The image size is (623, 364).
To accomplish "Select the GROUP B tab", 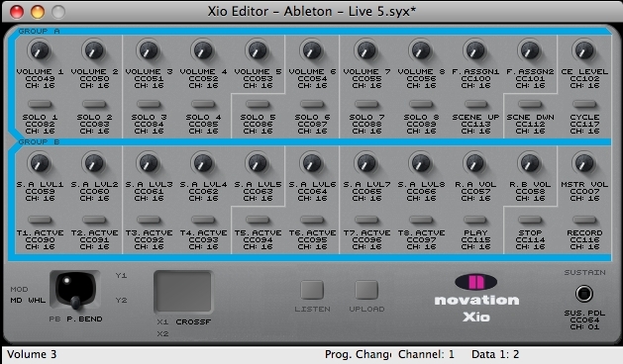I will point(39,141).
